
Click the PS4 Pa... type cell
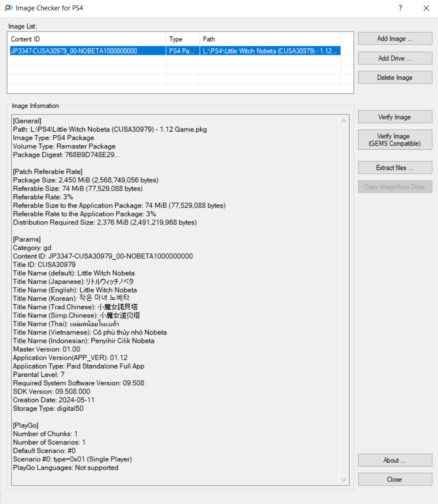(x=182, y=51)
